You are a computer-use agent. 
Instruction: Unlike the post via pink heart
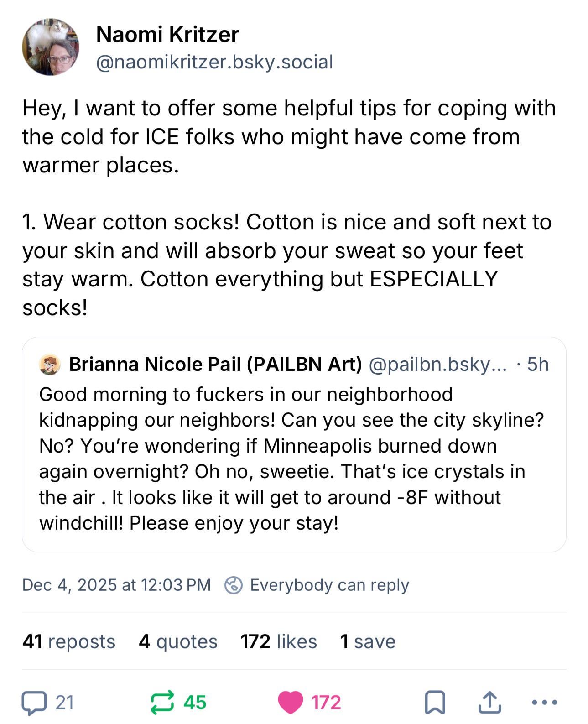pos(291,703)
